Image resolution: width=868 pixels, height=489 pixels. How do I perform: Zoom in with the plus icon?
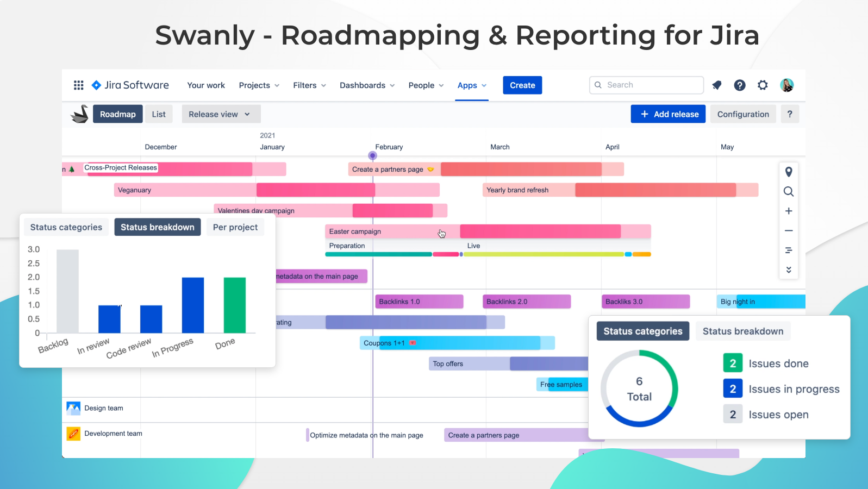pyautogui.click(x=789, y=211)
